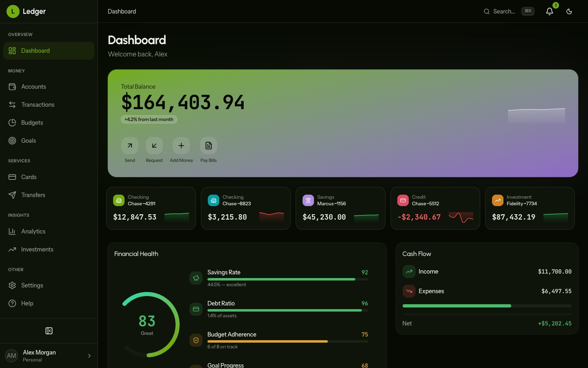Click the Add Money plus icon

coord(181,146)
